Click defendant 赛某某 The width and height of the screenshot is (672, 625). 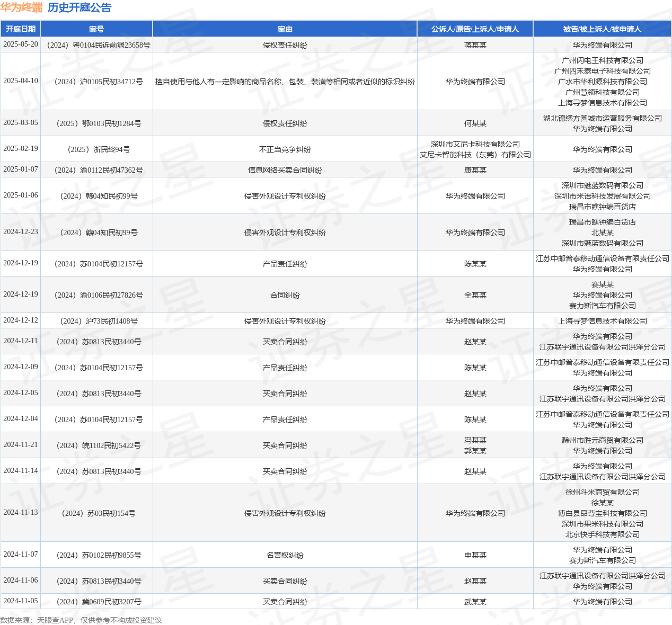click(x=603, y=284)
